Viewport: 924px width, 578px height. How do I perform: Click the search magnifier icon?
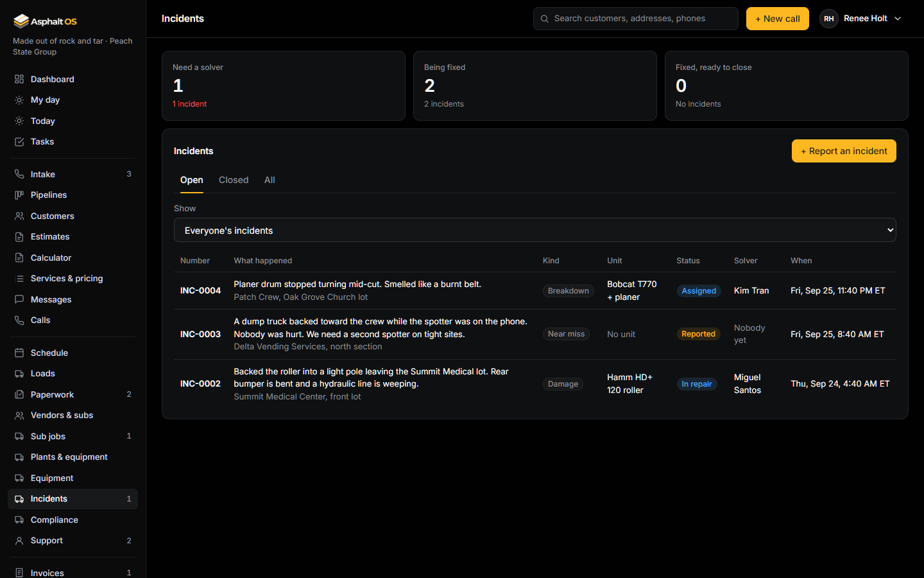[545, 19]
